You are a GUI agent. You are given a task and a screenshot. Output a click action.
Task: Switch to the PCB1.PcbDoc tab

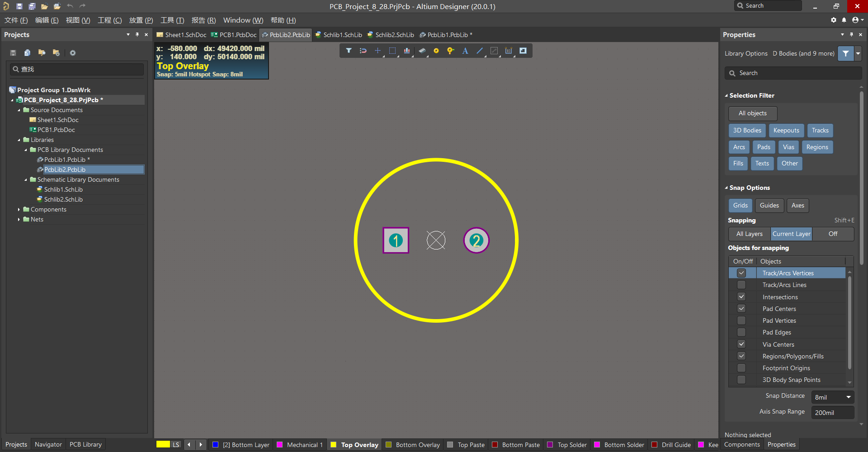pyautogui.click(x=234, y=35)
